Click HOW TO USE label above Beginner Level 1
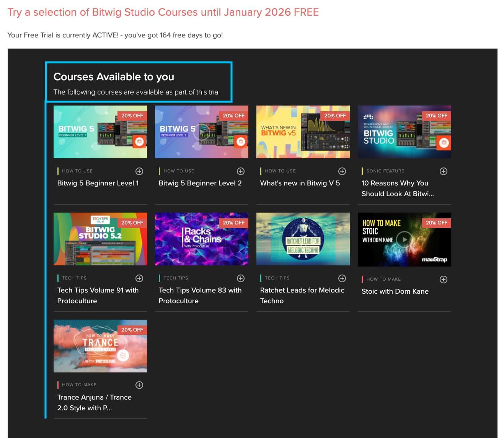Viewport: 504px width, 447px height. tap(77, 171)
